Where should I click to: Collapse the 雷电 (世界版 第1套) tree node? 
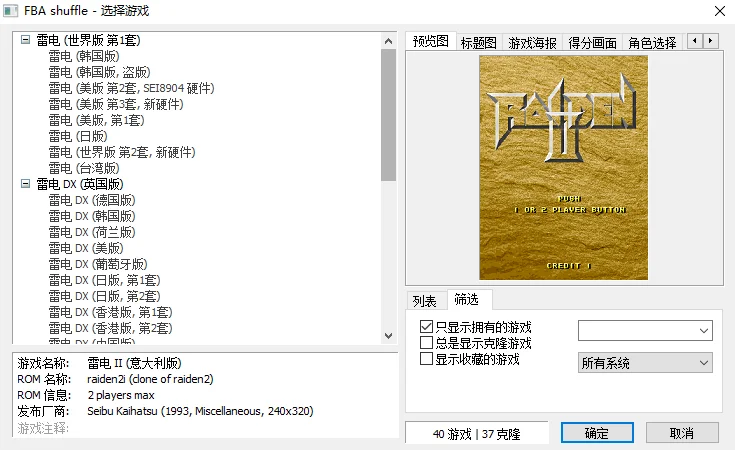click(x=25, y=40)
